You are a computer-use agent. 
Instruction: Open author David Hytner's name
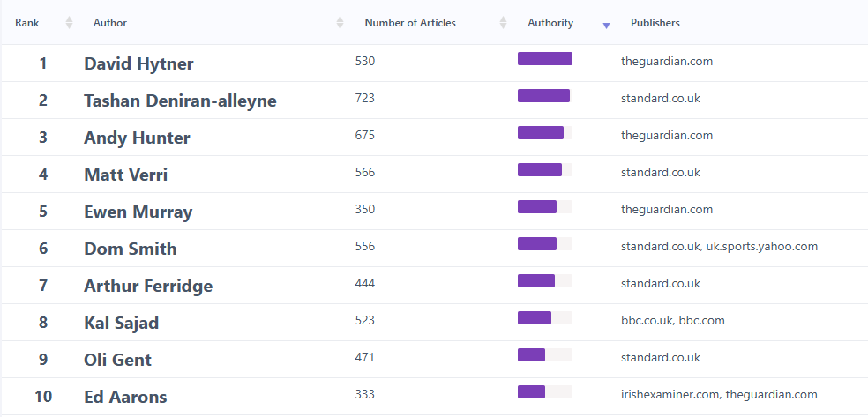[x=138, y=63]
